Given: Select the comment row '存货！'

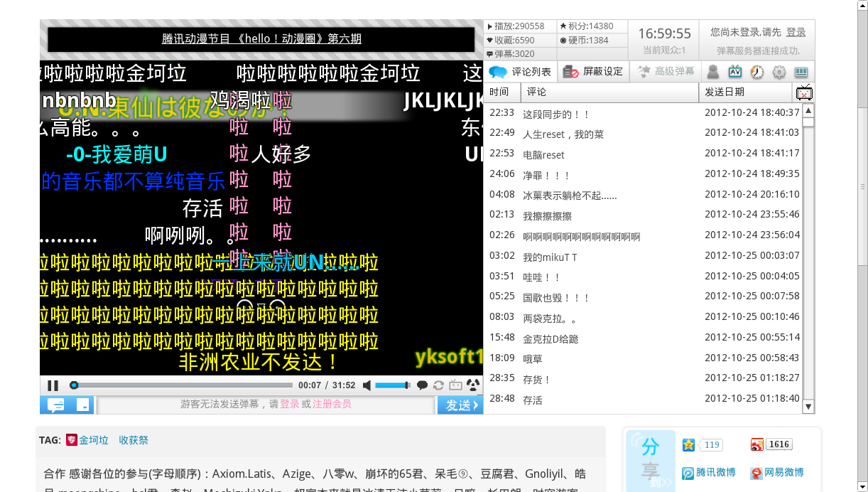Looking at the screenshot, I should (643, 378).
